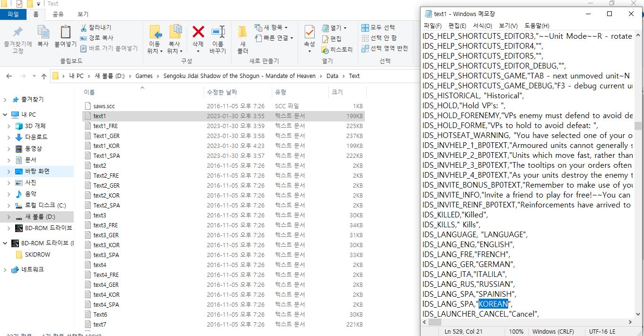
Task: Click the Notepad horizontal scrollbar right arrow
Action: [x=630, y=322]
